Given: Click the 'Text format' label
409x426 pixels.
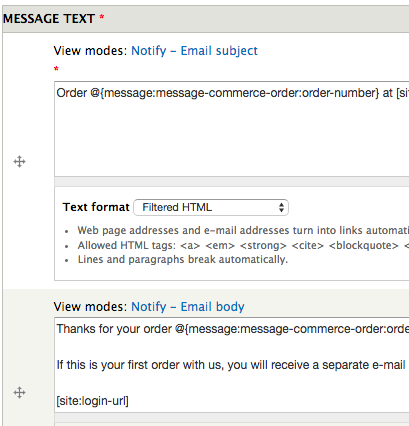Looking at the screenshot, I should (x=96, y=207).
